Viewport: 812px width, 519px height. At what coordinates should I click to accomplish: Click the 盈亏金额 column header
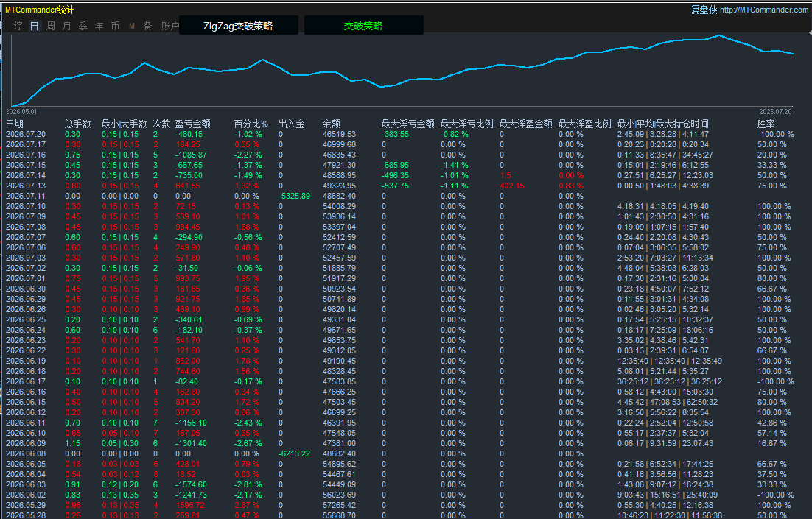[192, 124]
